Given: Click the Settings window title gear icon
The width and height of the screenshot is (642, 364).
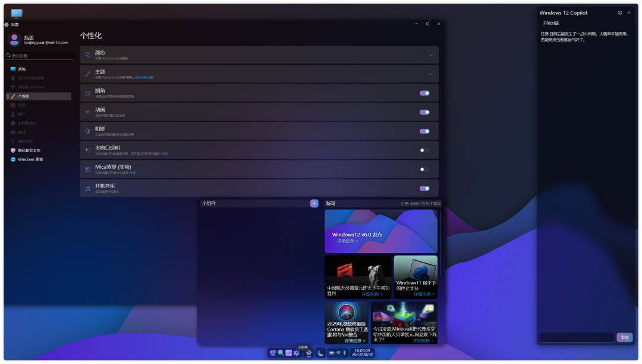Looking at the screenshot, I should (7, 24).
